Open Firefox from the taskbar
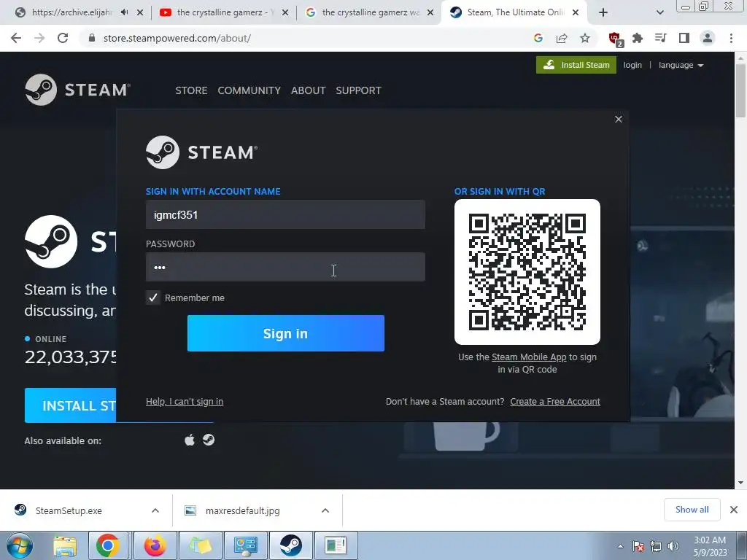Image resolution: width=747 pixels, height=560 pixels. click(x=155, y=545)
